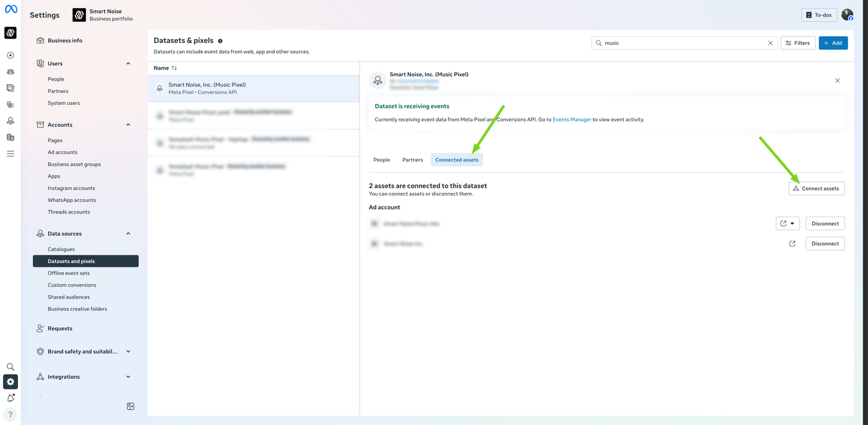Expand the Integrations section
This screenshot has width=868, height=425.
(x=128, y=377)
